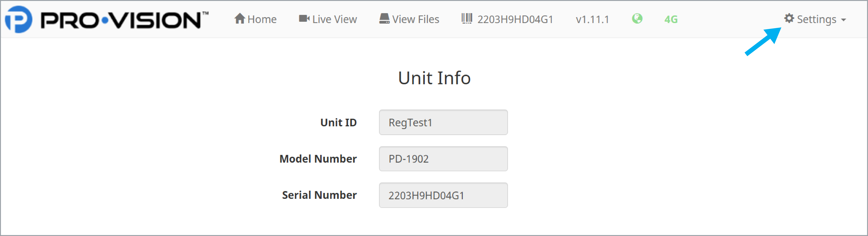The image size is (868, 236).
Task: Open the View Files page
Action: pos(409,19)
